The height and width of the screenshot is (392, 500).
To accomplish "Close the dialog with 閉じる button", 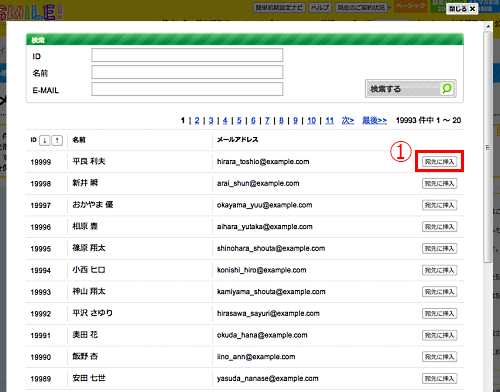I will (x=462, y=9).
